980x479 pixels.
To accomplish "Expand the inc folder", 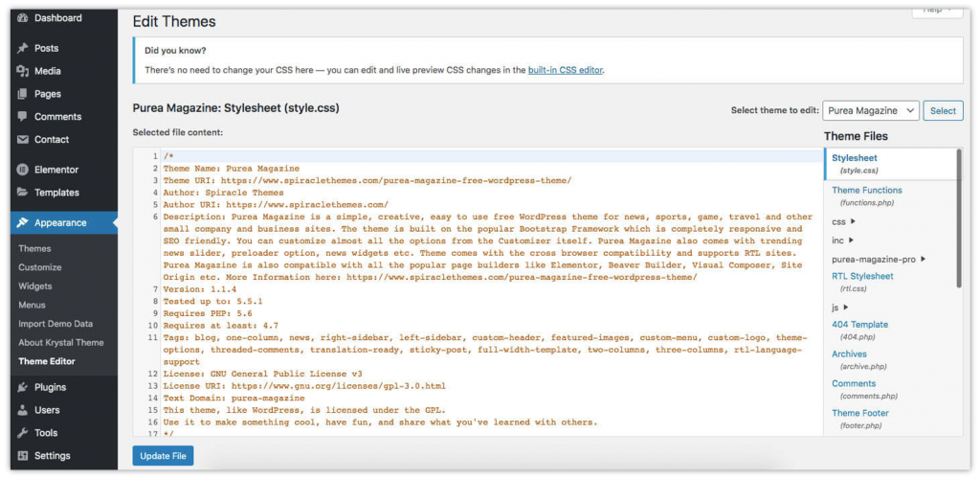I will 842,240.
